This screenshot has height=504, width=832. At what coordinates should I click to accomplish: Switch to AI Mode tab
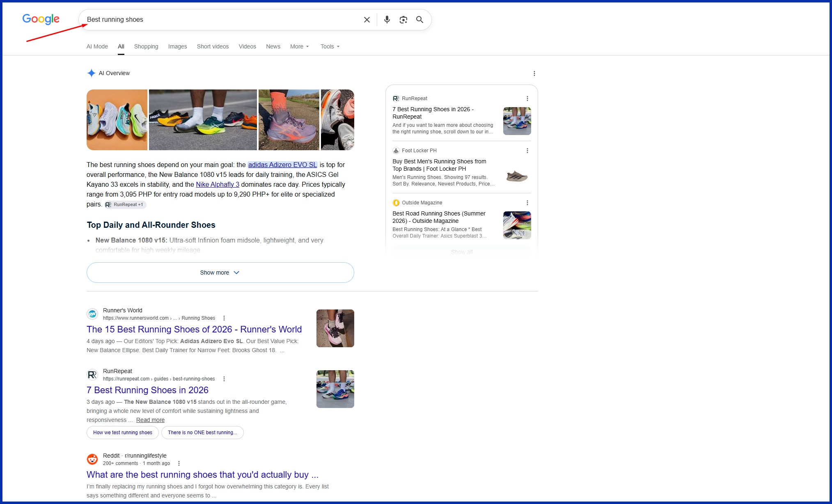97,46
